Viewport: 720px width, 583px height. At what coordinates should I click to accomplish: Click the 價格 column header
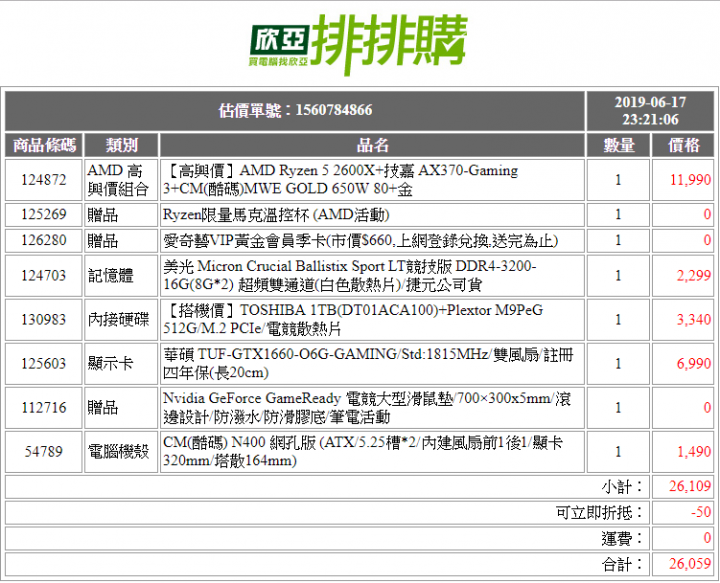click(683, 145)
